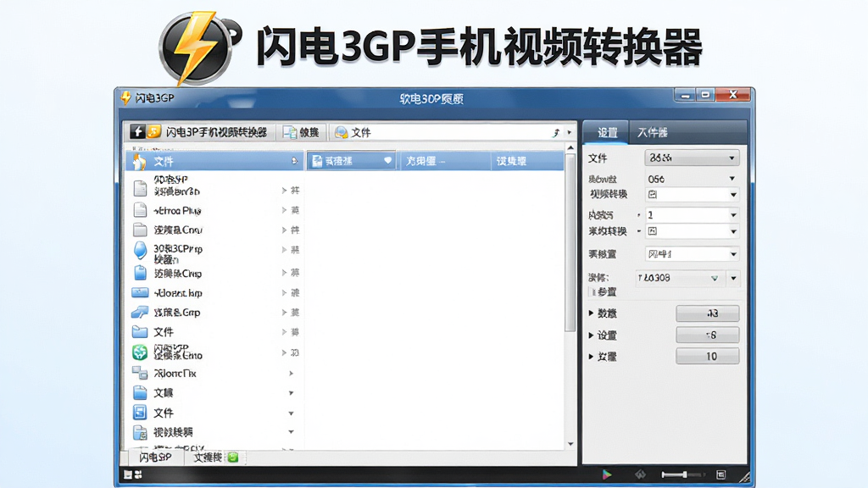The image size is (868, 488).
Task: Switch to the tab right of 设置
Action: point(652,133)
